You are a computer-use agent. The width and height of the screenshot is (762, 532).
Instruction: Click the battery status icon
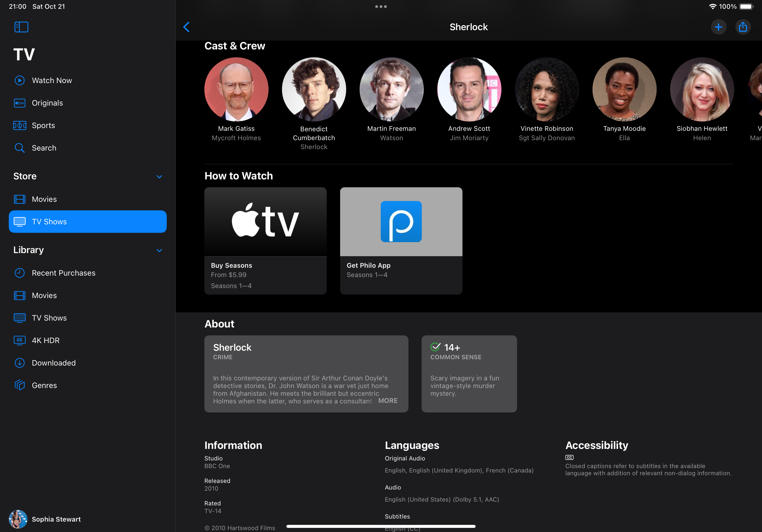747,7
